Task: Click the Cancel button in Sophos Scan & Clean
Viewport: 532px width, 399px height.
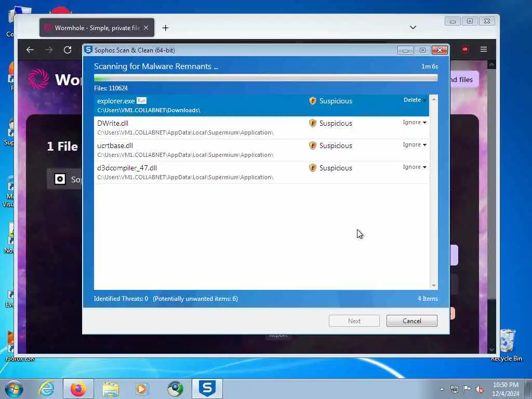Action: point(412,321)
